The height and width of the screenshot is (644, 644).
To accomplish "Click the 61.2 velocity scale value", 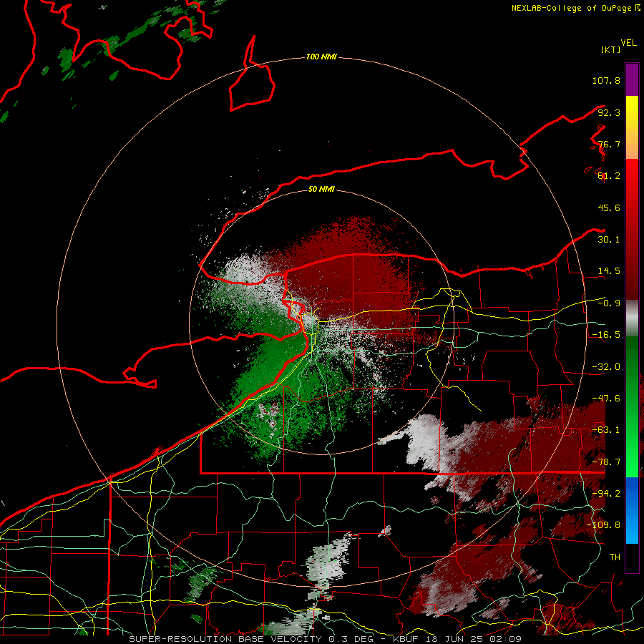I will [609, 176].
